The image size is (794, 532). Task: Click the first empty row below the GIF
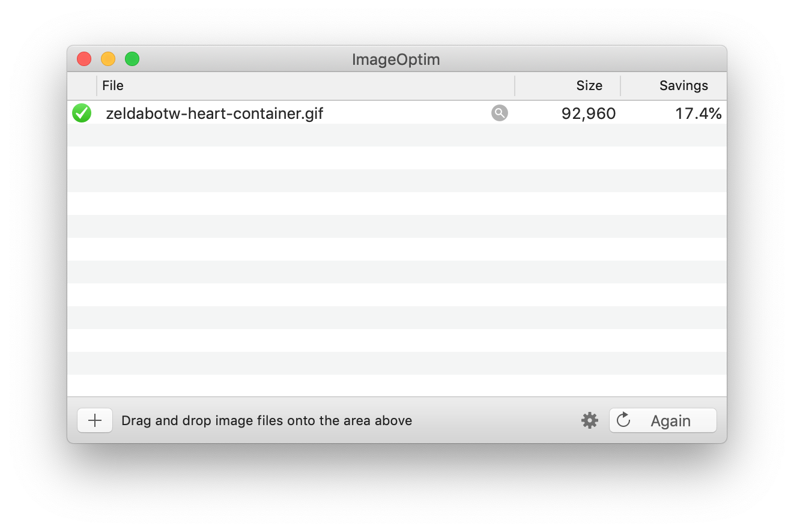click(396, 135)
